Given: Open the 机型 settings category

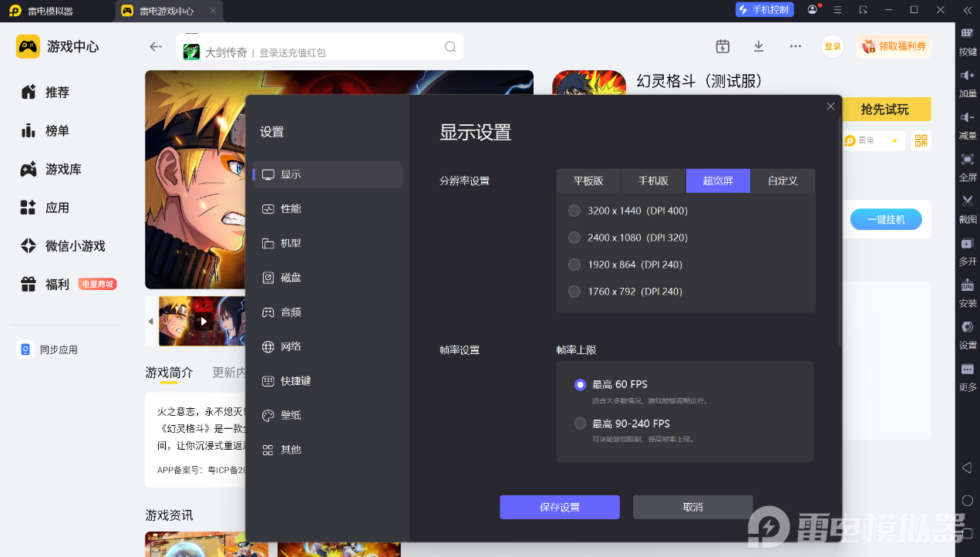Looking at the screenshot, I should [x=327, y=243].
